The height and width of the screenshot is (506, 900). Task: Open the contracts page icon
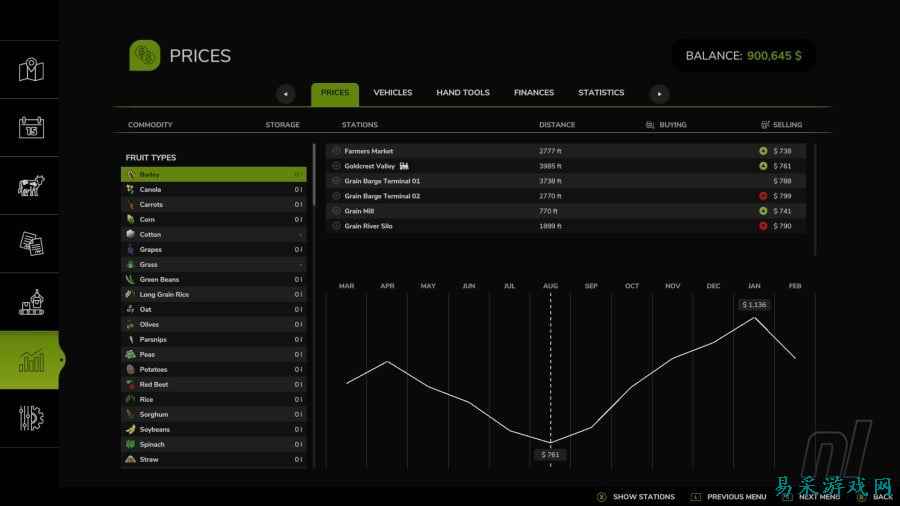tap(30, 243)
